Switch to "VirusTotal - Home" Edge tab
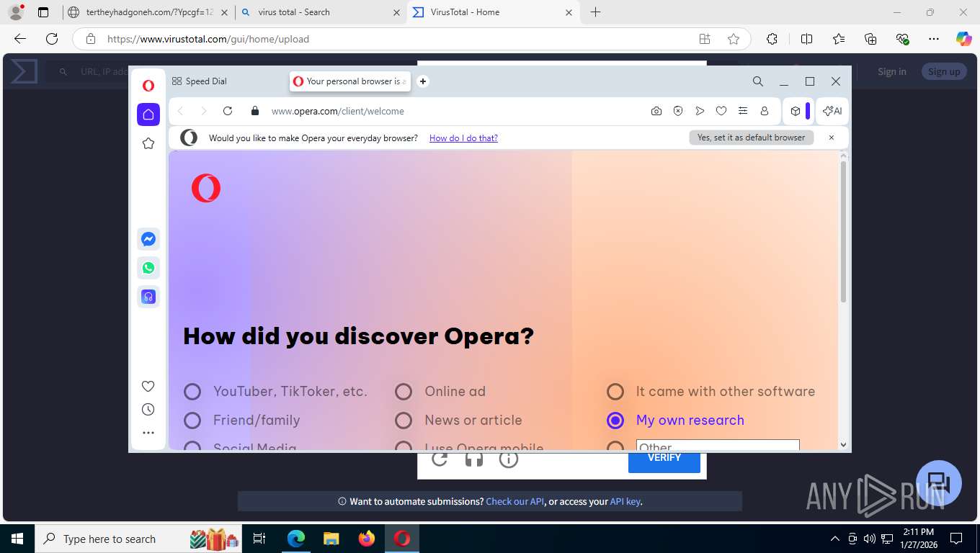 (493, 12)
